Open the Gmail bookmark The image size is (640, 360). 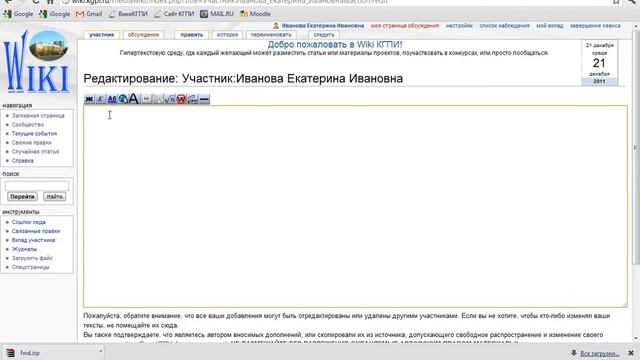click(x=89, y=14)
